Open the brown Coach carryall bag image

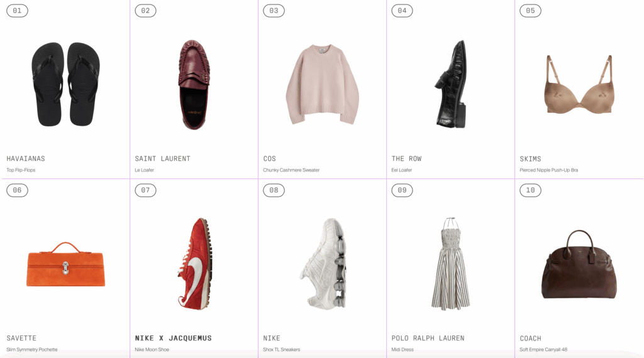coord(579,264)
